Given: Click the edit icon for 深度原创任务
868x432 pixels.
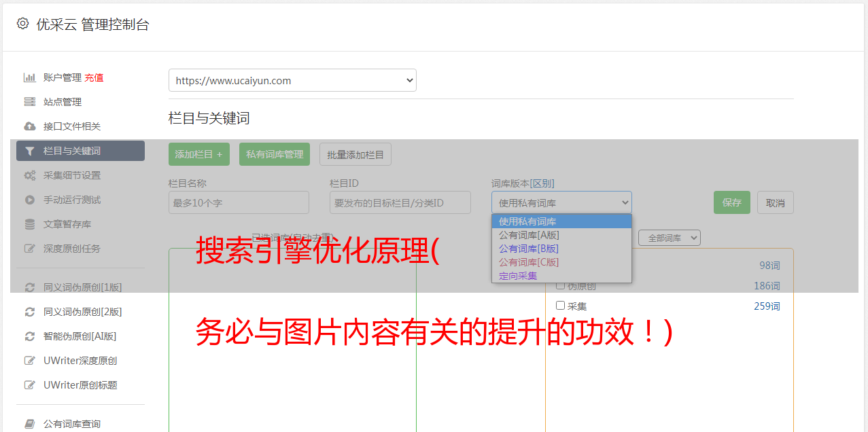Looking at the screenshot, I should (x=29, y=249).
